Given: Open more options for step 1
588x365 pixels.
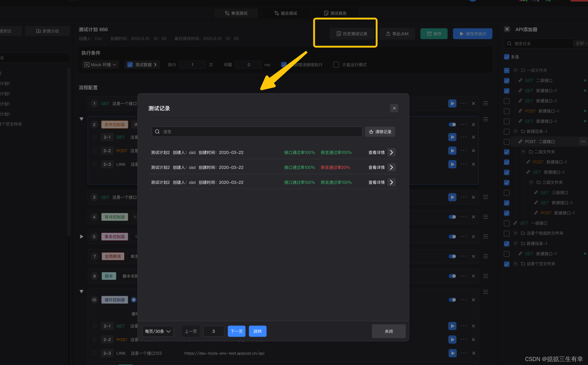Looking at the screenshot, I should point(464,103).
